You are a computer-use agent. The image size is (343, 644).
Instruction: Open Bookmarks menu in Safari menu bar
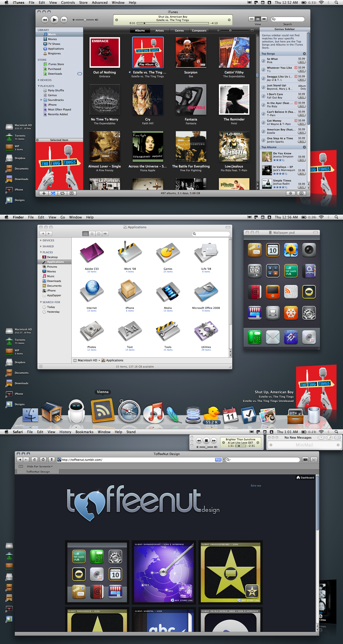[x=84, y=432]
